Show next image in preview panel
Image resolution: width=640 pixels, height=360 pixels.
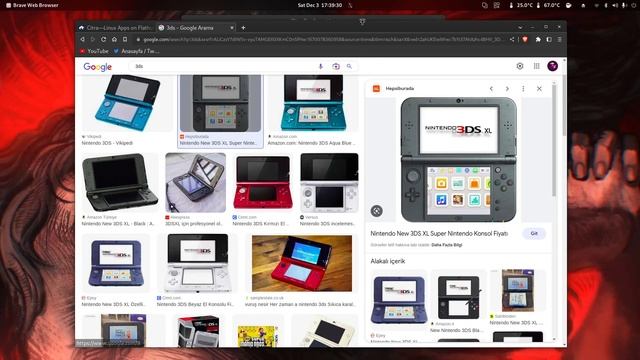coord(507,89)
